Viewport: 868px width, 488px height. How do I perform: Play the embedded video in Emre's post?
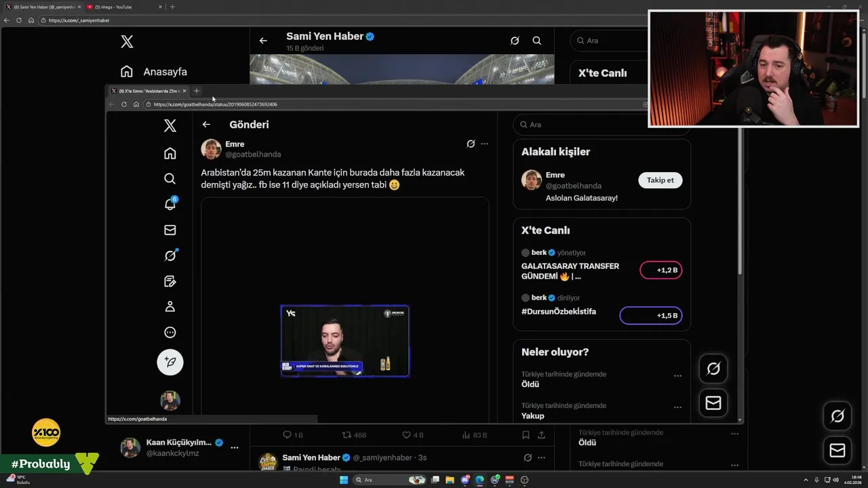click(x=344, y=340)
